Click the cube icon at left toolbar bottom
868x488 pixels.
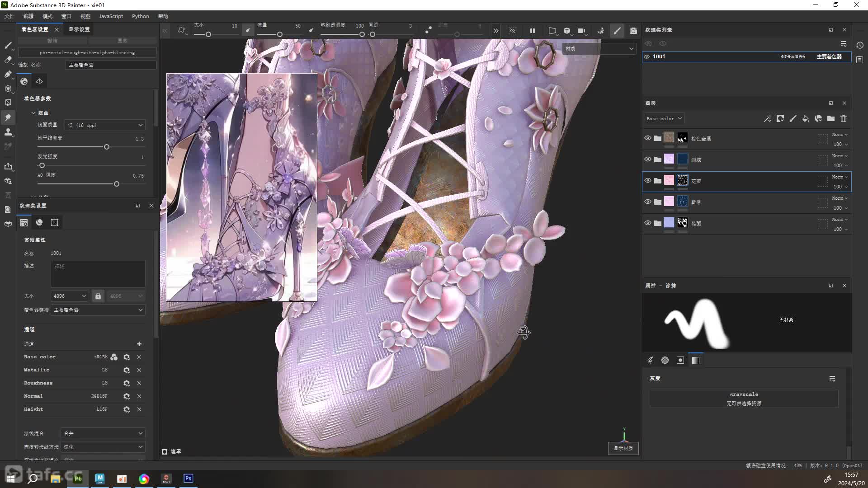pos(8,224)
